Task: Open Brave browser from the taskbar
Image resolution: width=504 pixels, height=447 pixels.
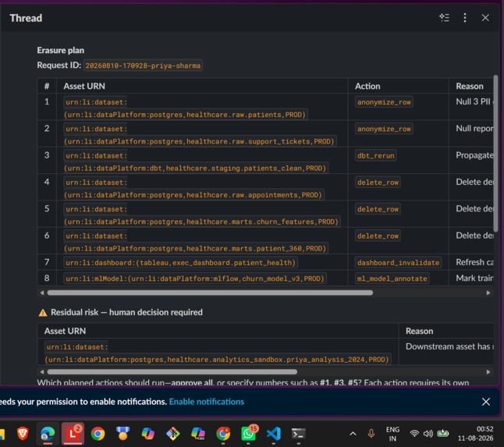Action: [23, 434]
